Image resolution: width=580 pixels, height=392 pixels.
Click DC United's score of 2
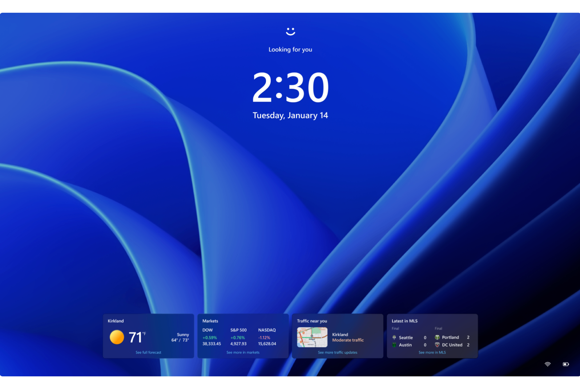click(x=468, y=345)
